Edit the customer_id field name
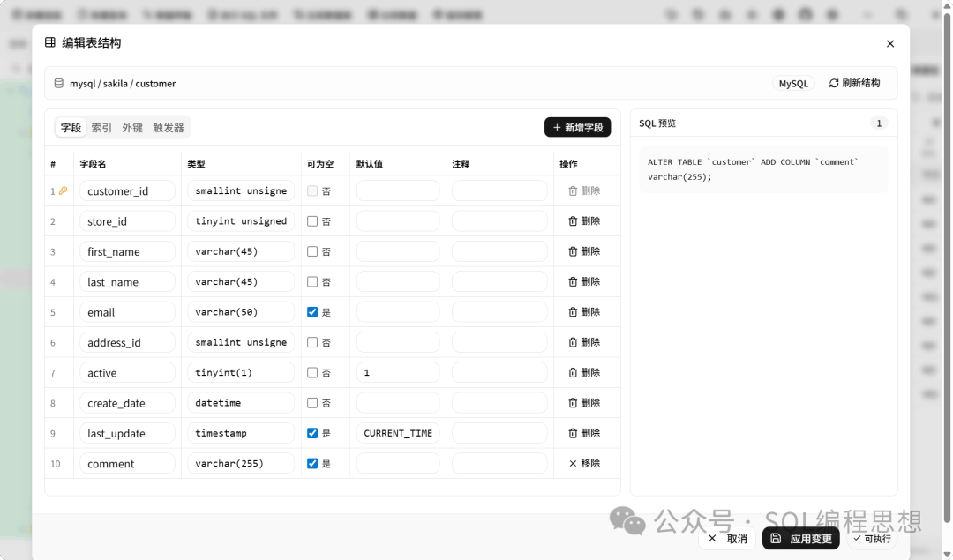This screenshot has width=953, height=560. point(127,190)
